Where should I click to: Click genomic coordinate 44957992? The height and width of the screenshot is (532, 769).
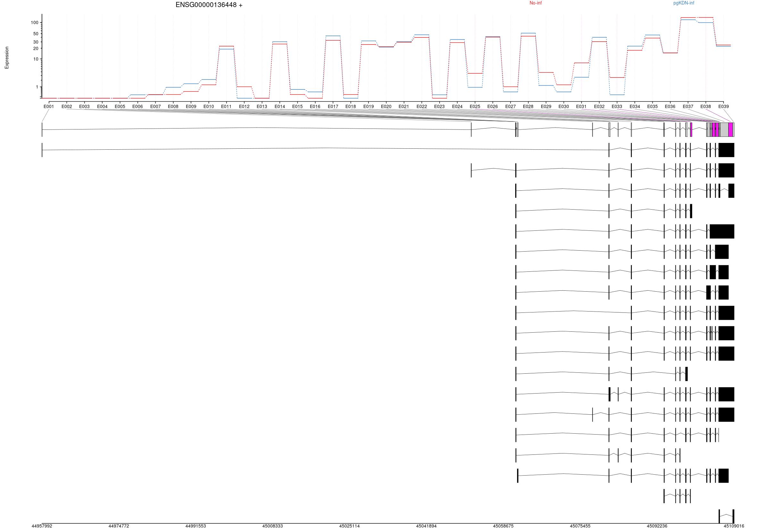42,526
